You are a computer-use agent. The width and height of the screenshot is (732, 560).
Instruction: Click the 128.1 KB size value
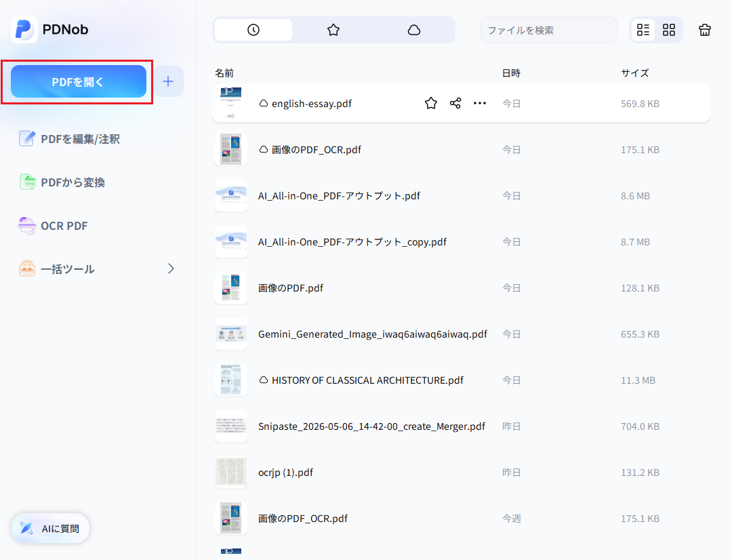pos(640,287)
